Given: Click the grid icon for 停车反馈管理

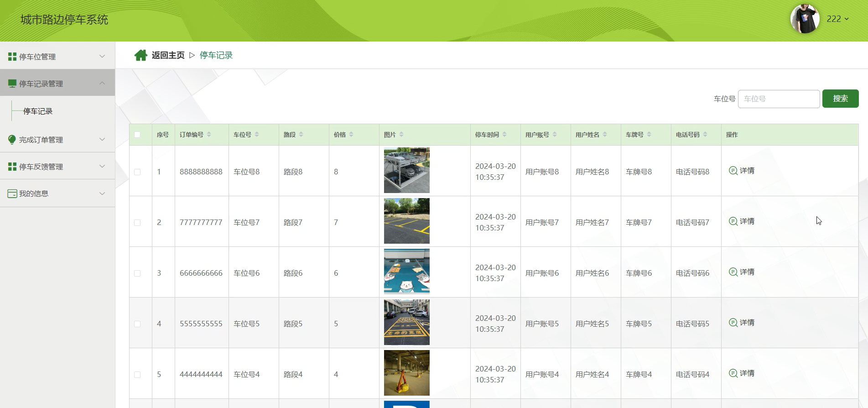Looking at the screenshot, I should tap(12, 167).
